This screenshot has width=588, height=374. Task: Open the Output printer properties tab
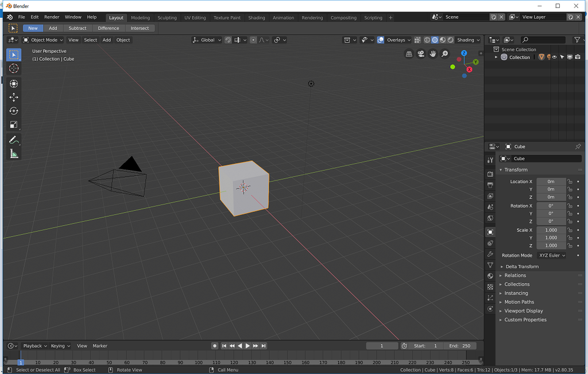tap(490, 185)
